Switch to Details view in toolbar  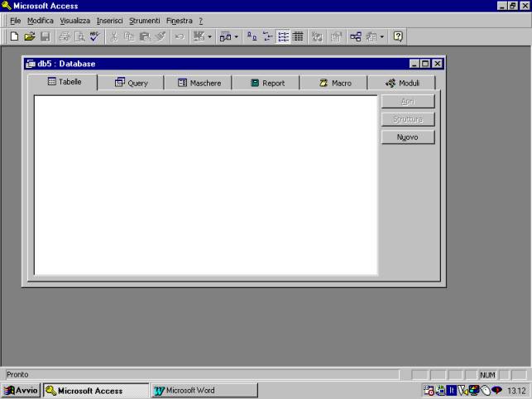tap(298, 36)
